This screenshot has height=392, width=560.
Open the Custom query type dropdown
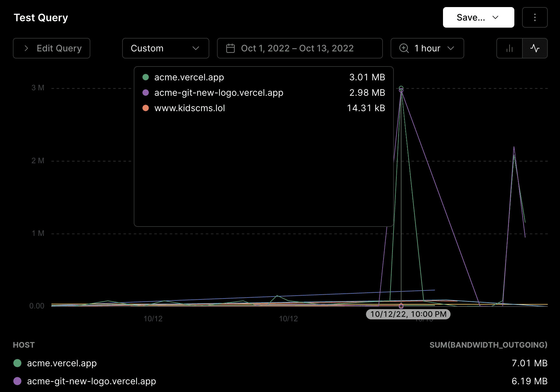pyautogui.click(x=165, y=48)
